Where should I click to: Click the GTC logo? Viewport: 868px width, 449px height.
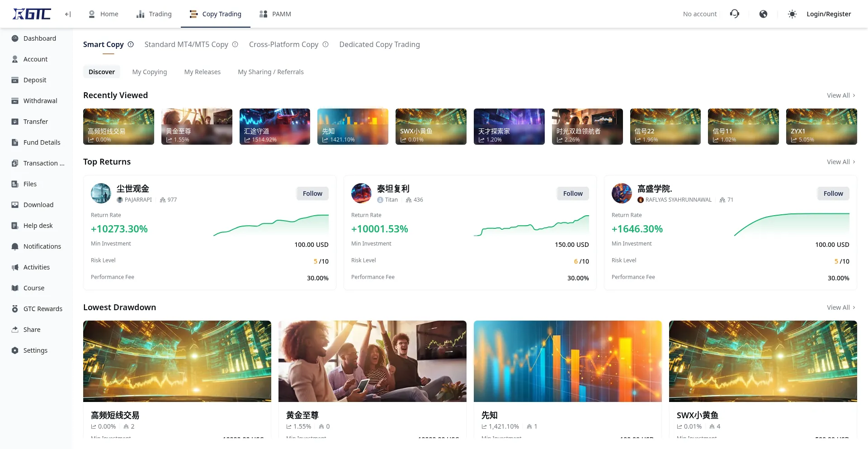tap(32, 14)
